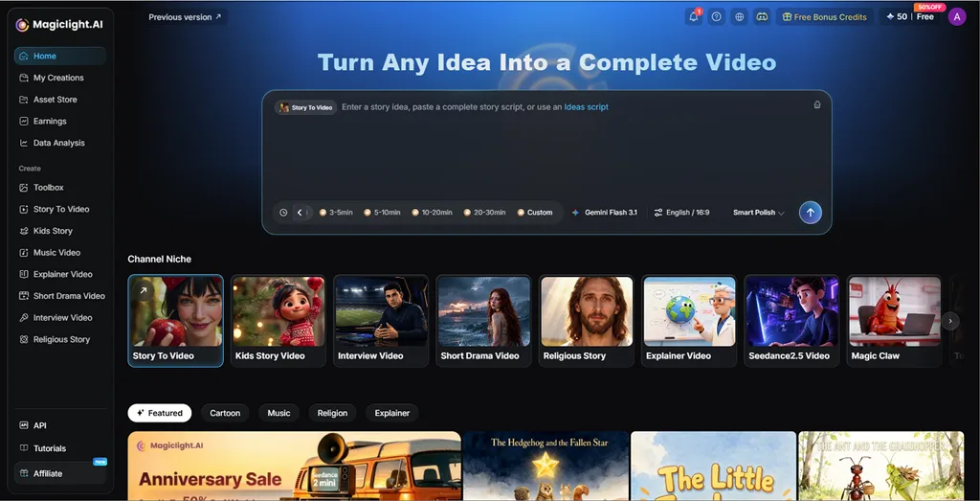
Task: Click the Story To Video tag in prompt
Action: (305, 107)
